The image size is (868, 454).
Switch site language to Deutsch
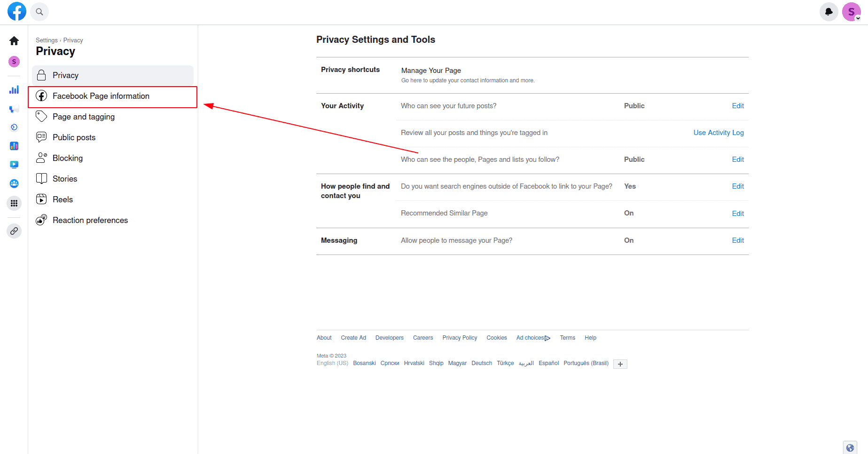click(481, 363)
